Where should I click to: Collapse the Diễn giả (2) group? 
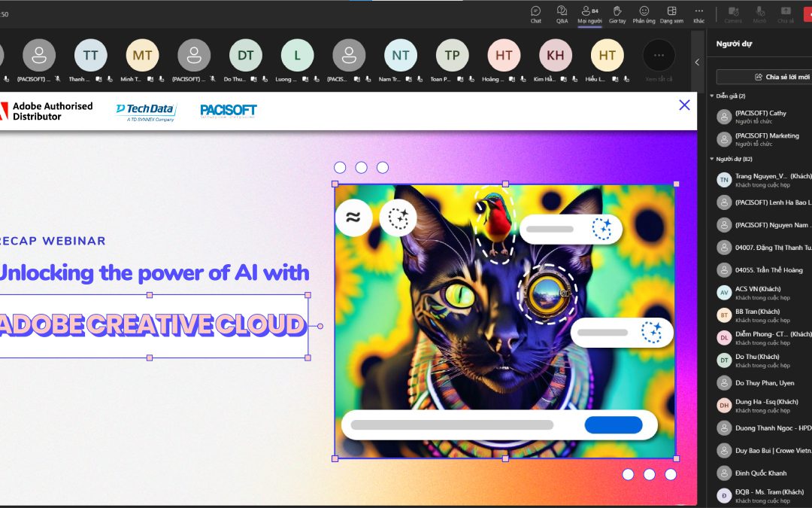(x=712, y=96)
